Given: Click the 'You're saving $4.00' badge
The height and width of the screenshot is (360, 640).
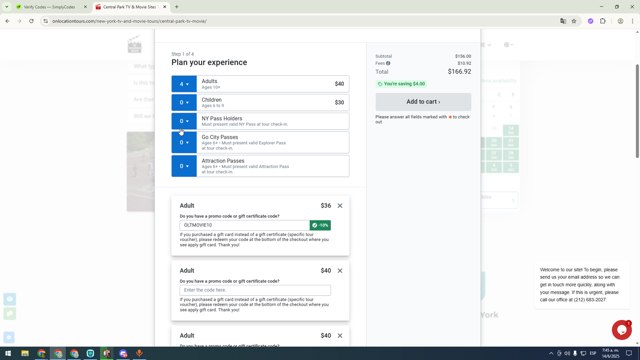Looking at the screenshot, I should coord(401,84).
